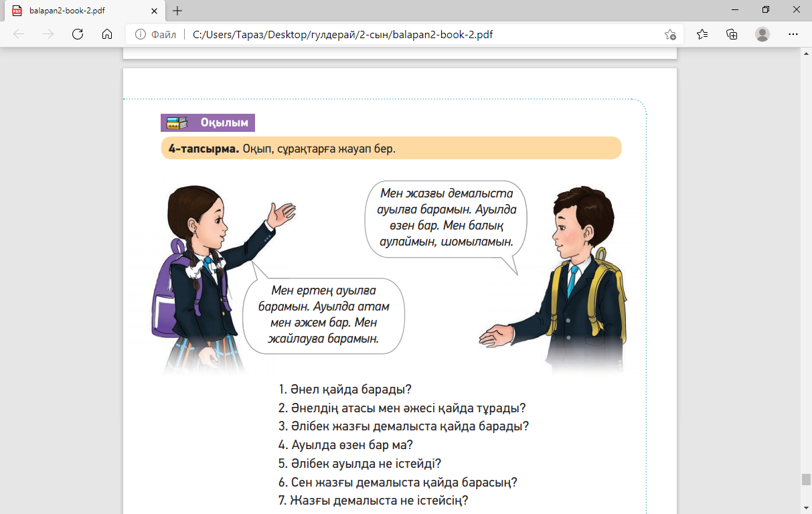Open the Favorites list icon
Screen dimensions: 812x514
point(702,34)
